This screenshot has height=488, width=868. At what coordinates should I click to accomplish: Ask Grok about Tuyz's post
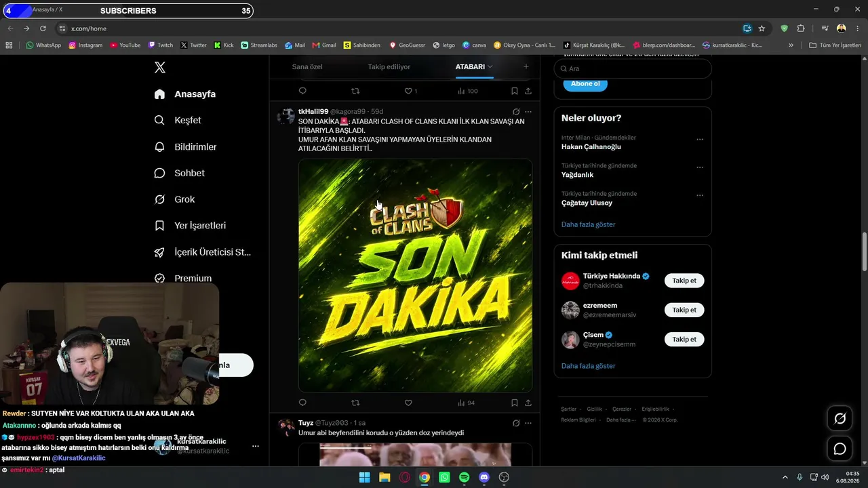(516, 423)
